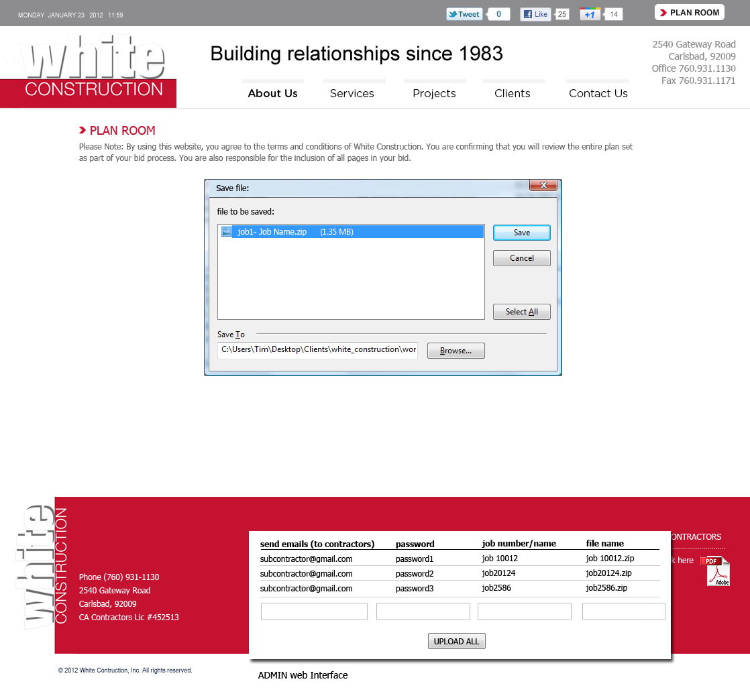Select the job 10012 cell
750x700 pixels.
tap(500, 559)
